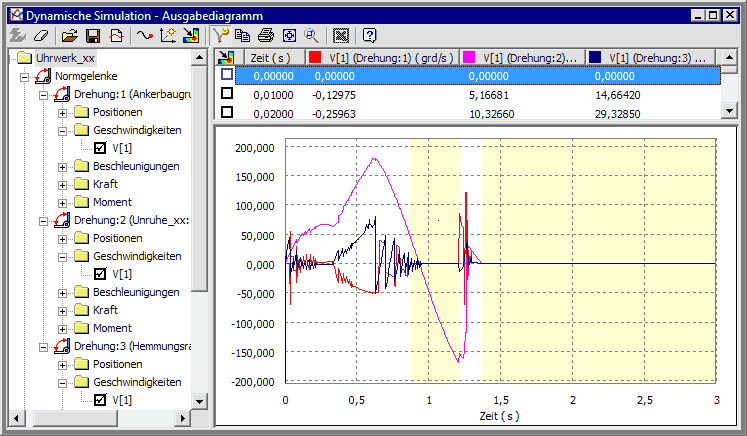Tick the checkbox in the 0,01000 time row
Image resolution: width=747 pixels, height=436 pixels.
click(227, 93)
